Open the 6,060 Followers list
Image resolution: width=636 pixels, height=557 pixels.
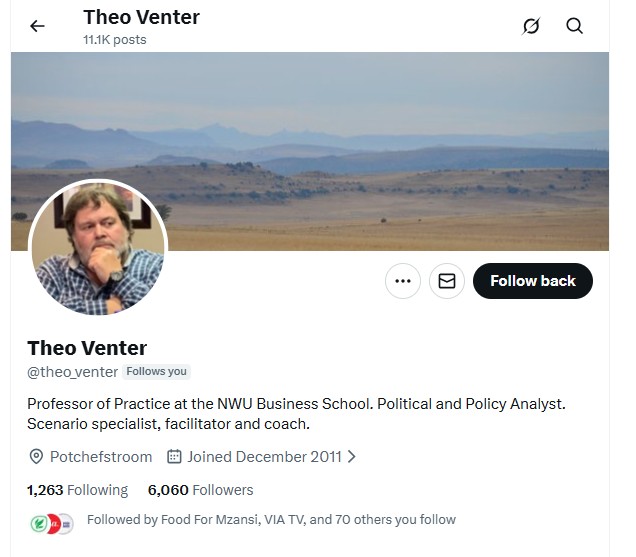click(200, 490)
